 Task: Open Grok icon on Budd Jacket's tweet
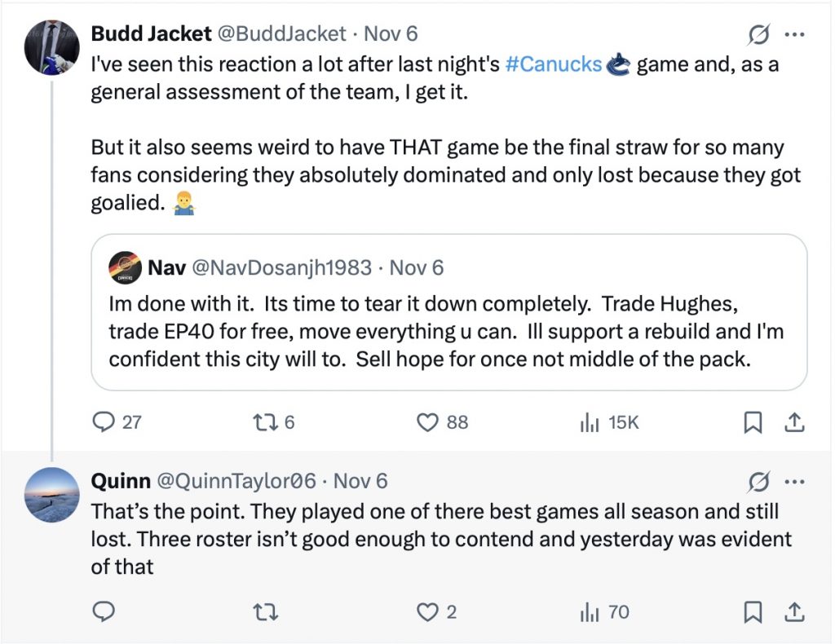pos(758,35)
